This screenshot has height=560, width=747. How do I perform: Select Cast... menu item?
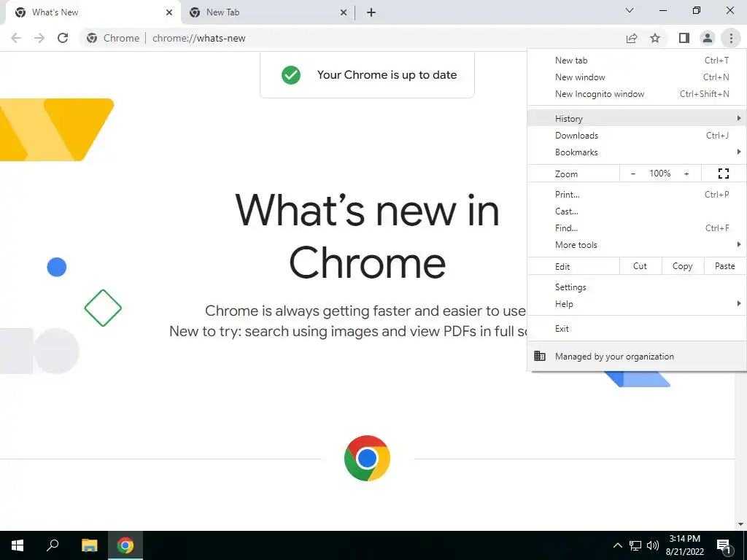click(x=636, y=211)
